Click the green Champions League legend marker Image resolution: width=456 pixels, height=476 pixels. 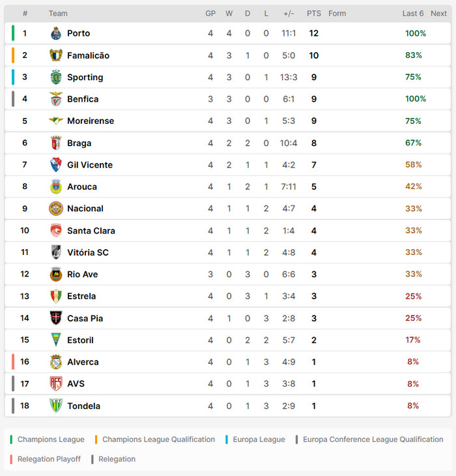pyautogui.click(x=11, y=439)
